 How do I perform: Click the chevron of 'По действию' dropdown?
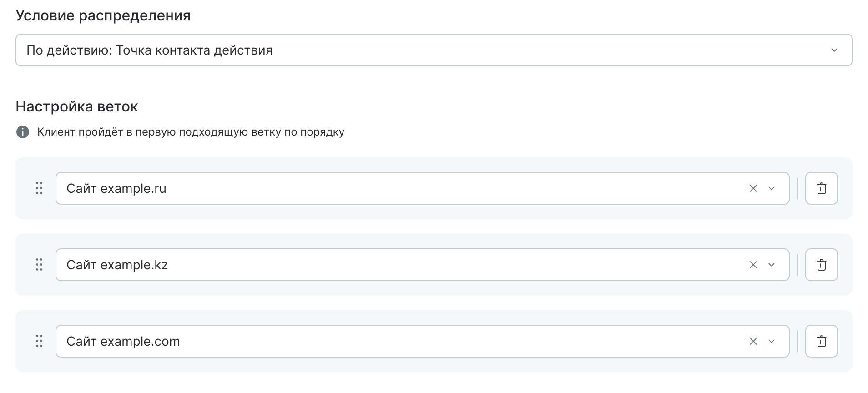pos(834,50)
